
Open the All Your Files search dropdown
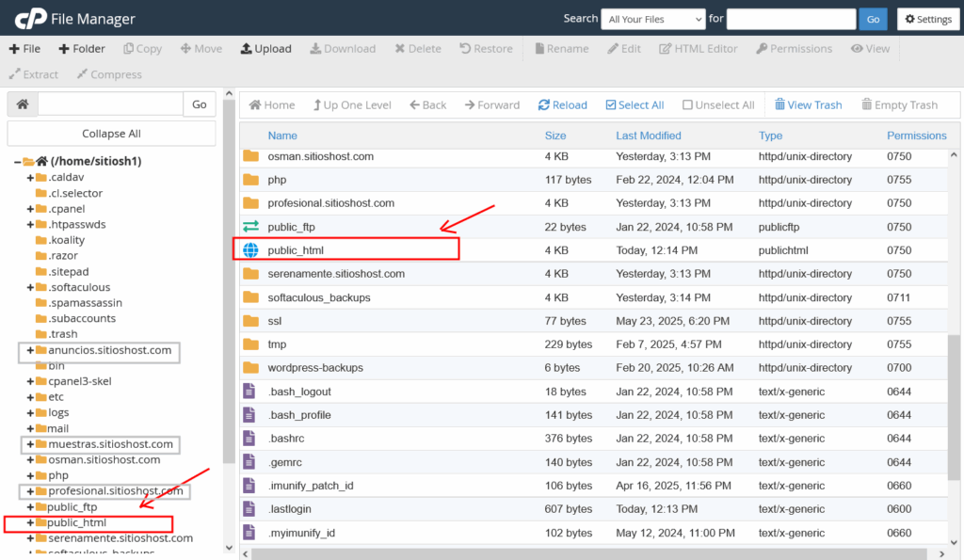click(653, 19)
